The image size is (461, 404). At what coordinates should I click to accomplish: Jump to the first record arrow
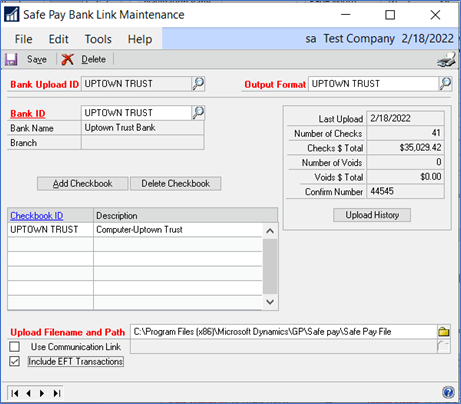[15, 393]
